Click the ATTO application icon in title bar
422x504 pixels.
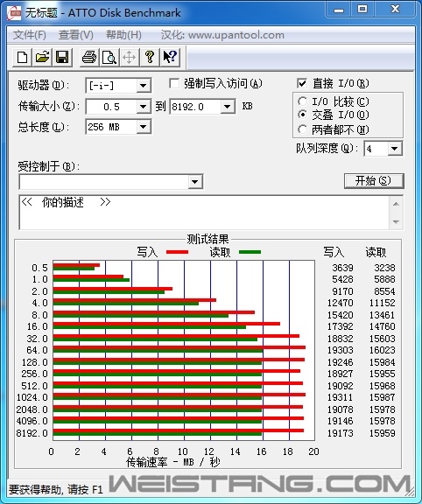tap(14, 13)
